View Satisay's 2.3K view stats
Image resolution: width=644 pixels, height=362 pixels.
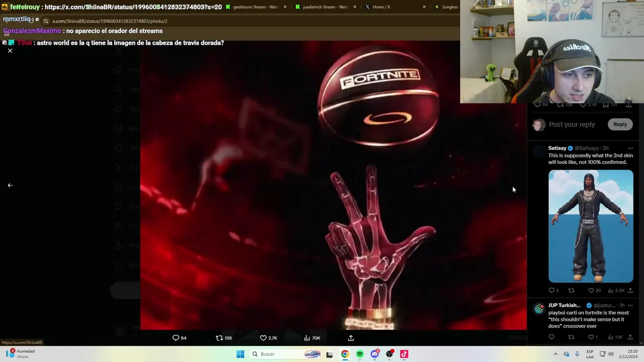(616, 291)
